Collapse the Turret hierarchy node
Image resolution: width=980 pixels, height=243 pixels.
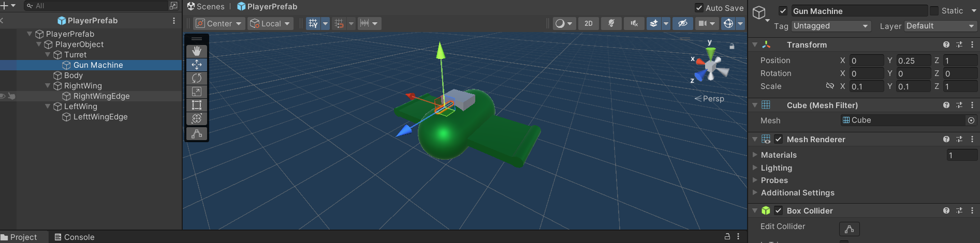click(x=48, y=55)
